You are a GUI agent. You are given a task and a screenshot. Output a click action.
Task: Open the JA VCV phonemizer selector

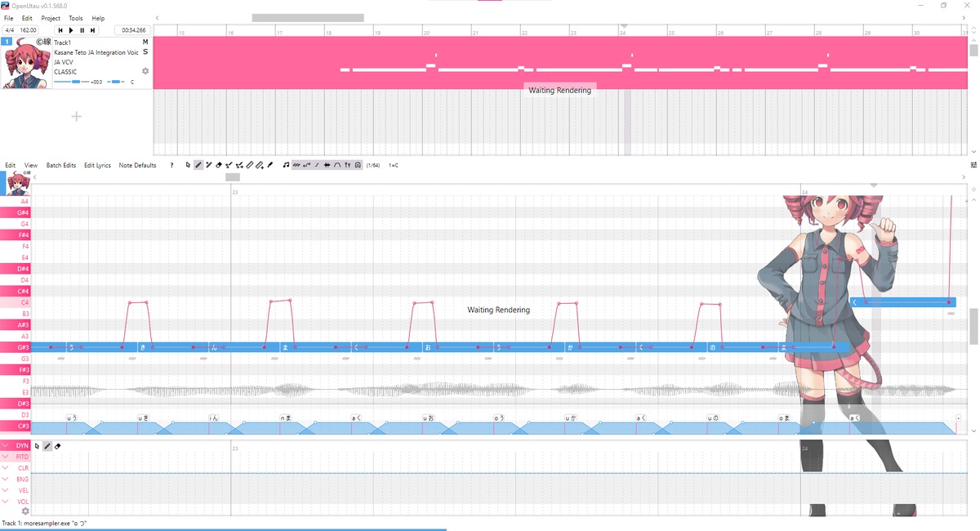(65, 62)
